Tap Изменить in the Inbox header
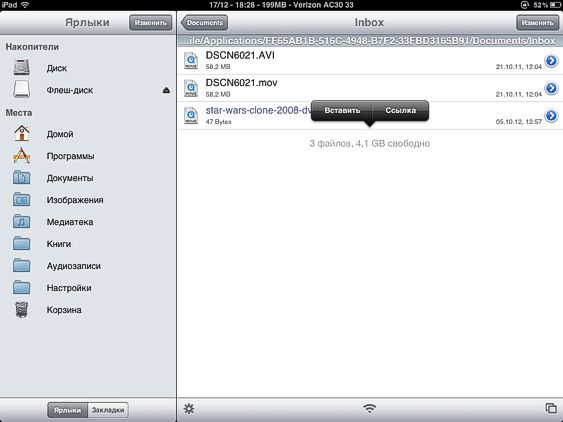The image size is (563, 422). click(x=538, y=23)
